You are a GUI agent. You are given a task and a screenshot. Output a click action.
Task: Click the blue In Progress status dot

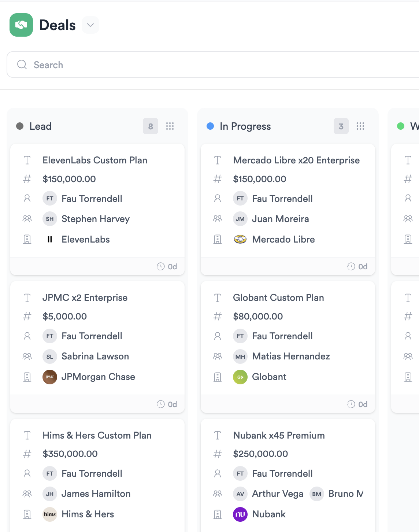click(x=210, y=126)
